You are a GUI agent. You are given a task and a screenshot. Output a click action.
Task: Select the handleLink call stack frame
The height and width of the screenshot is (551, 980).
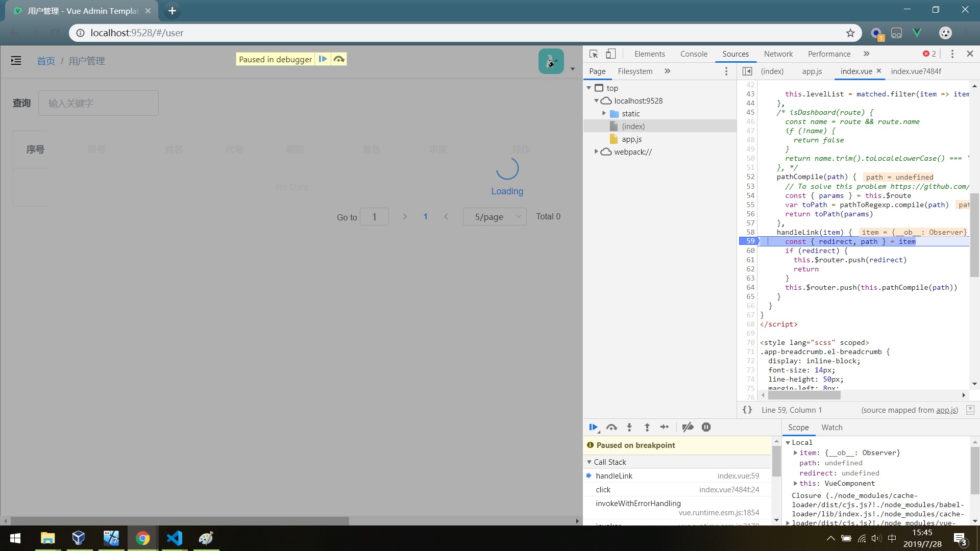[677, 476]
